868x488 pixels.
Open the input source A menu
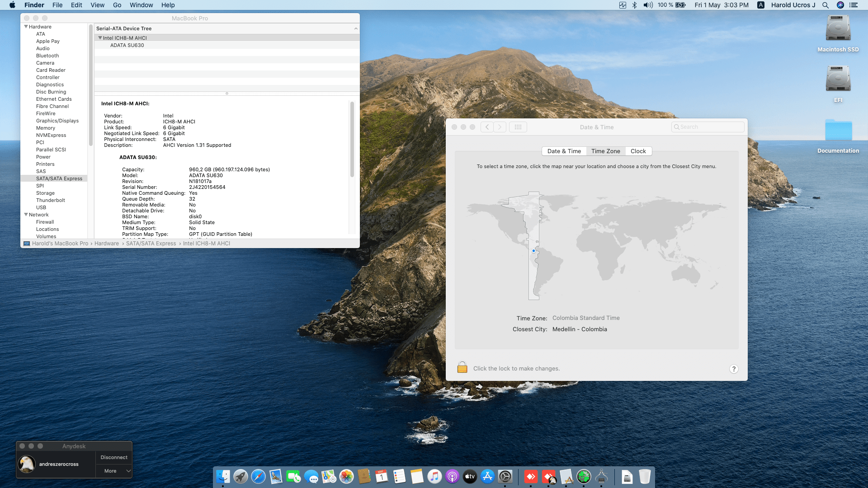point(761,5)
